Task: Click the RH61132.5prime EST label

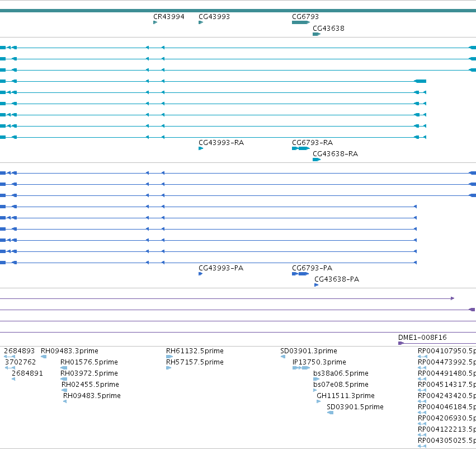Action: [195, 351]
